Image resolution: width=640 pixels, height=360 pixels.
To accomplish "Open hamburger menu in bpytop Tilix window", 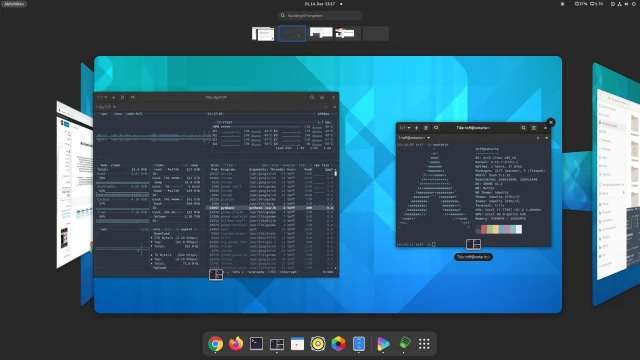I will [322, 97].
